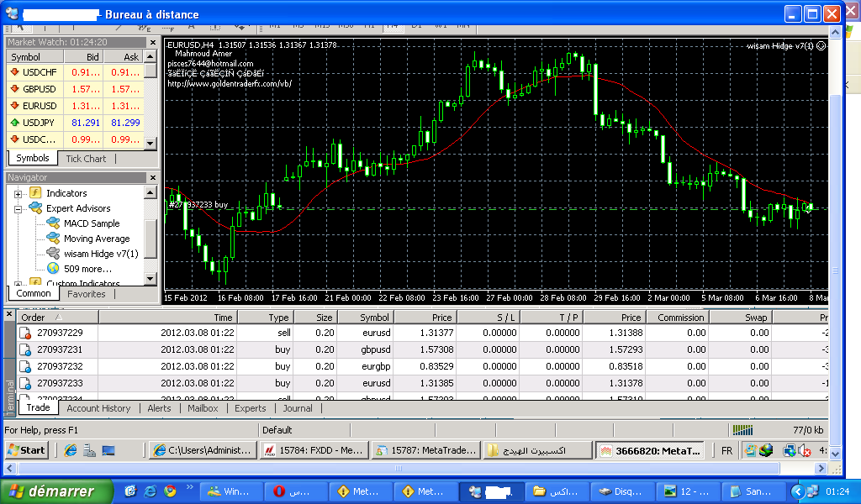Viewport: 861px width, 504px height.
Task: Click the 77/0 kb traffic indicator
Action: tap(808, 430)
